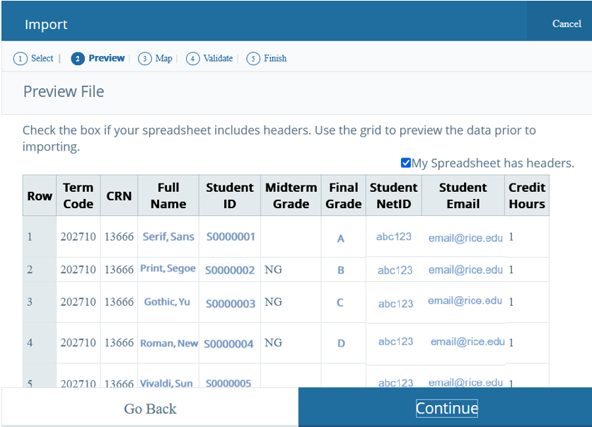Click the email cell in row 3
Screen dimensions: 592x427
465,301
